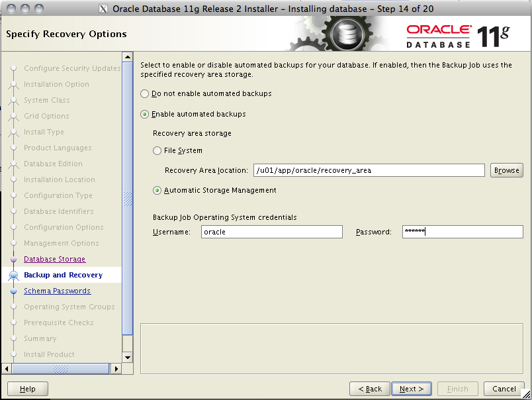The image size is (532, 400).
Task: Click the Backup and Recovery step label
Action: coord(63,275)
